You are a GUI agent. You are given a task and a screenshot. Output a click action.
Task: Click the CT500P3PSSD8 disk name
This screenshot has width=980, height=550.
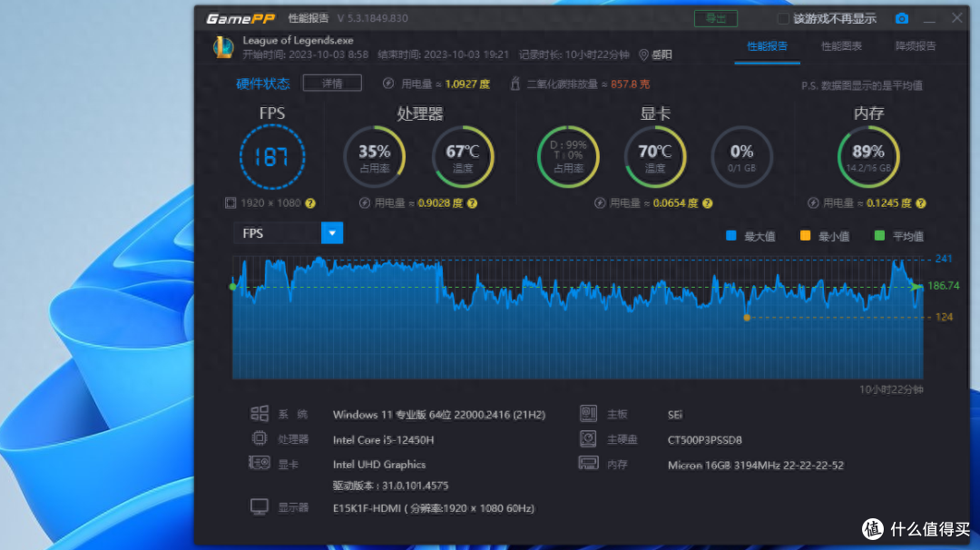click(x=704, y=440)
